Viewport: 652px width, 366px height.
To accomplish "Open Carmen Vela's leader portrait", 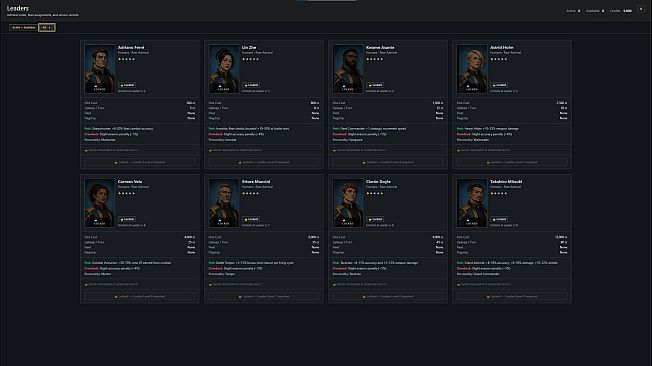I will pos(100,203).
